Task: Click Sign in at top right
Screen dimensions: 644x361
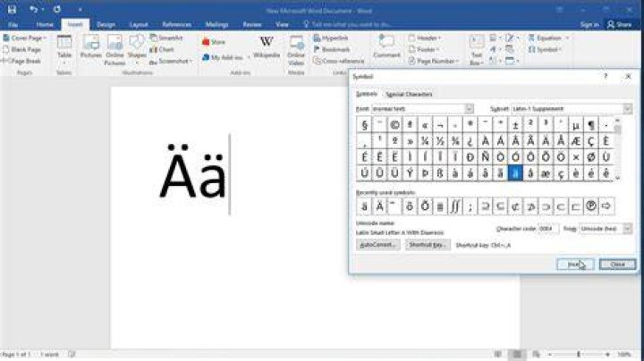Action: coord(589,25)
